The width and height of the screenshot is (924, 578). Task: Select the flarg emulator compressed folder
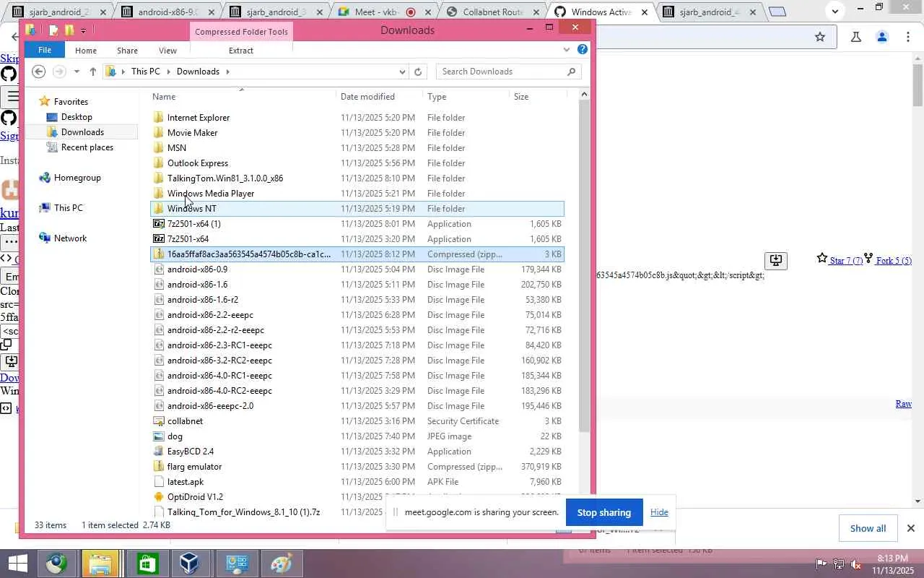click(x=357, y=467)
